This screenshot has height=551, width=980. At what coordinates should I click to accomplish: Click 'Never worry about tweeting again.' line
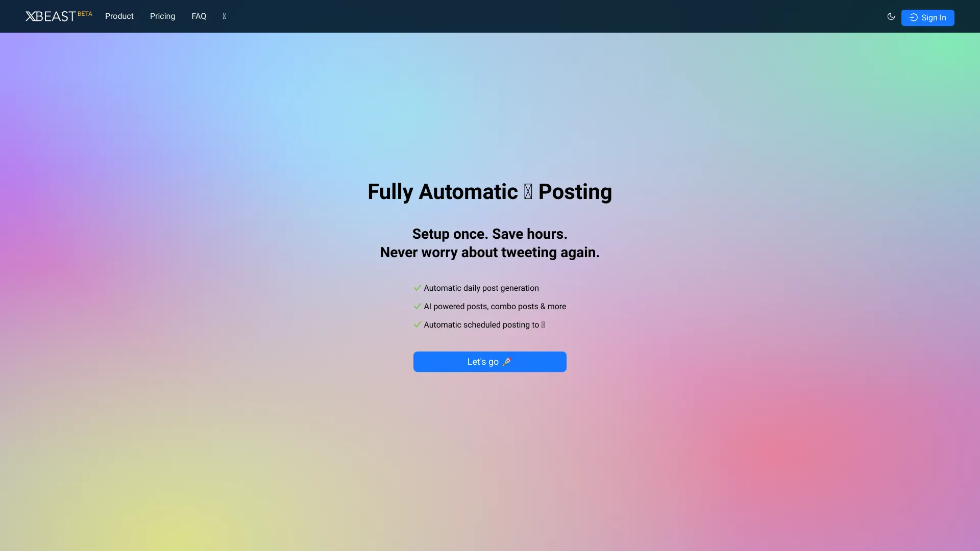489,253
